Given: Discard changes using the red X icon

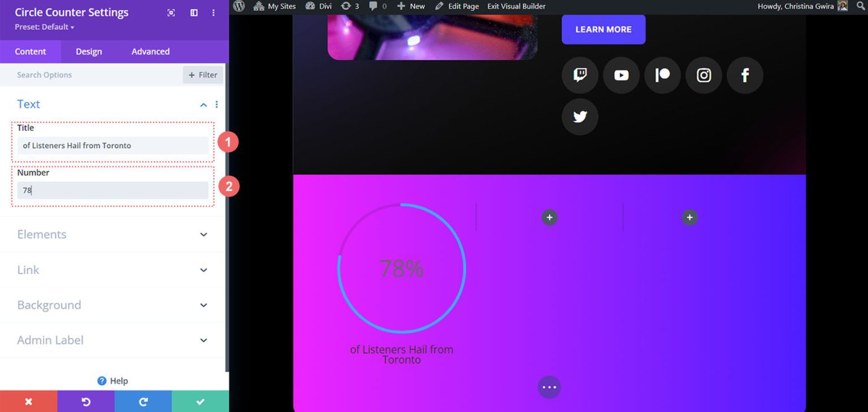Looking at the screenshot, I should (x=29, y=401).
